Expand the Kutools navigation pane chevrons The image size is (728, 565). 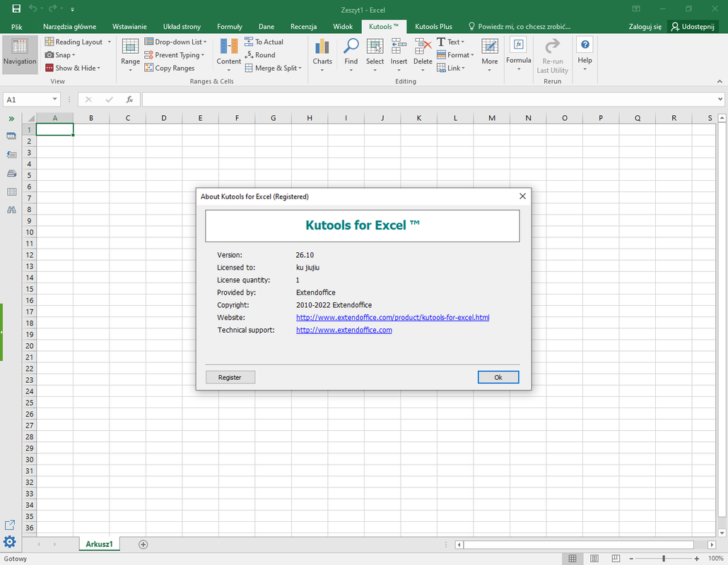click(x=11, y=119)
